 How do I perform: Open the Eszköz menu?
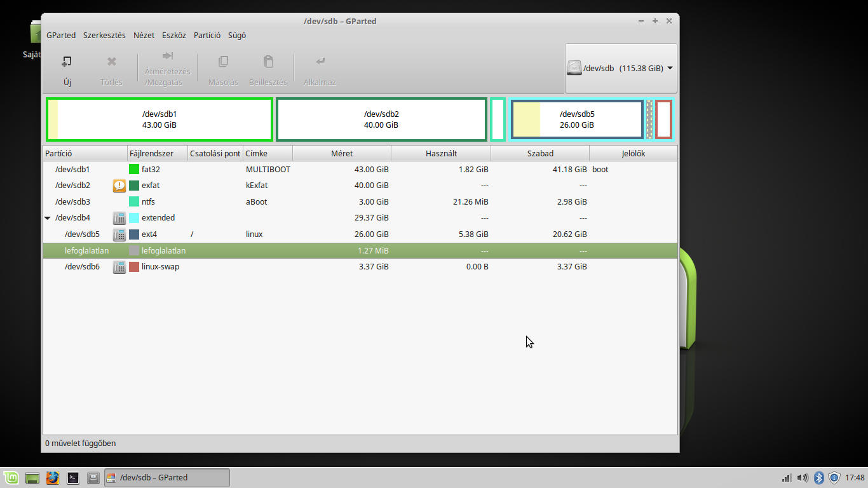[174, 36]
